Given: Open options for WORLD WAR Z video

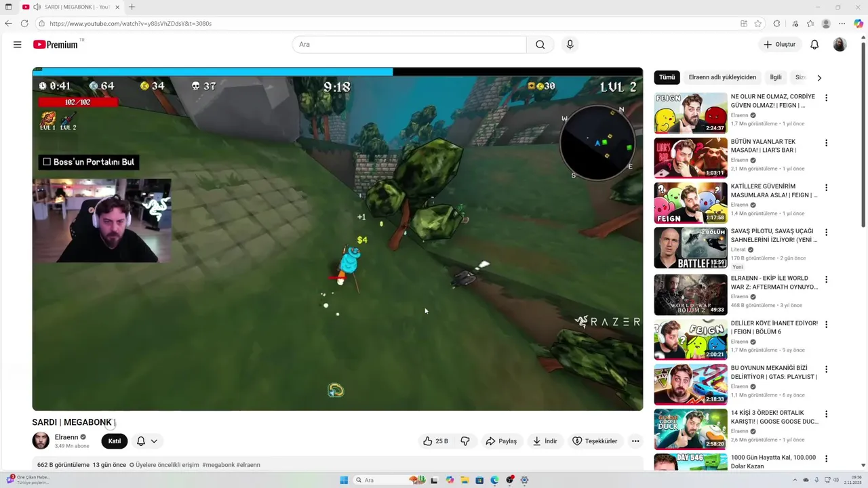Looking at the screenshot, I should coord(826,279).
